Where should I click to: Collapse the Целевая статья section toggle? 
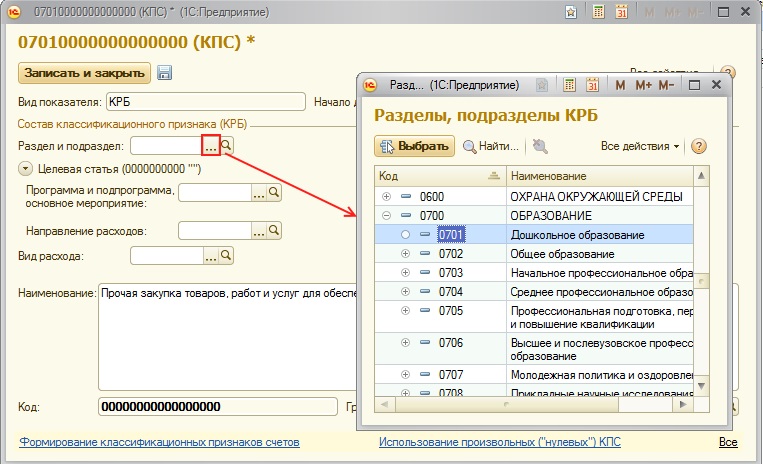pyautogui.click(x=25, y=169)
